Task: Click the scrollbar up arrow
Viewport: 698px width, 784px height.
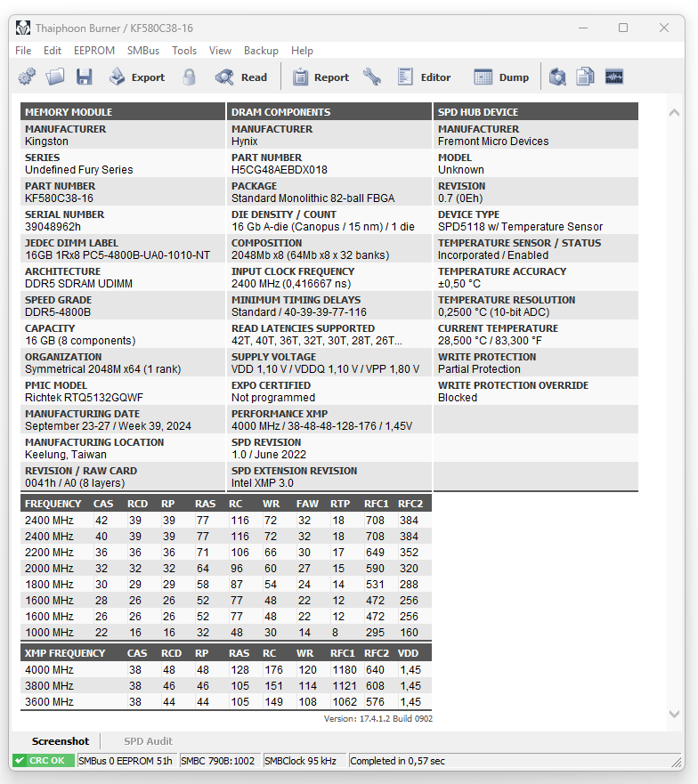Action: pos(674,112)
